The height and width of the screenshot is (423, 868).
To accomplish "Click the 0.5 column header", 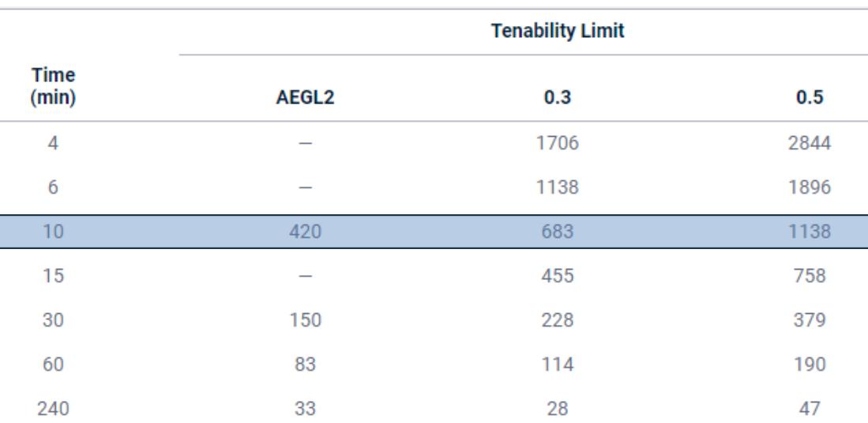I will pos(810,97).
